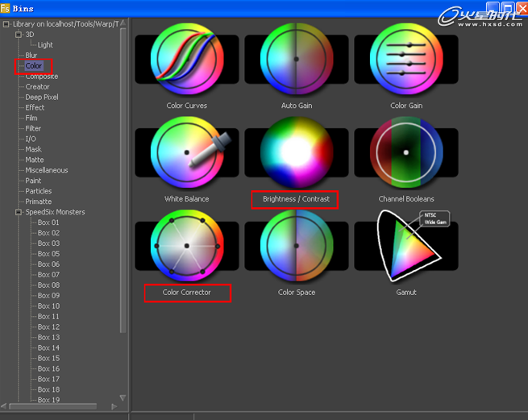The width and height of the screenshot is (528, 420).
Task: Collapse the SpeedSix Monsters node
Action: click(19, 212)
